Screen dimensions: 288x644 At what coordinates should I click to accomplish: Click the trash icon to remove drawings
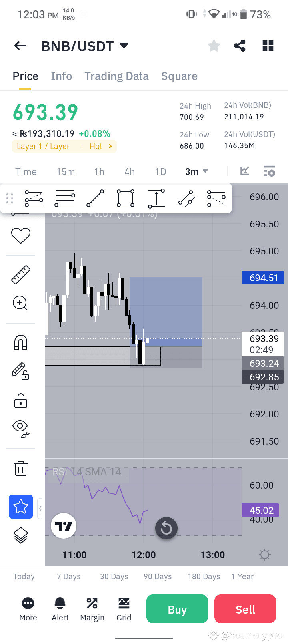click(20, 469)
